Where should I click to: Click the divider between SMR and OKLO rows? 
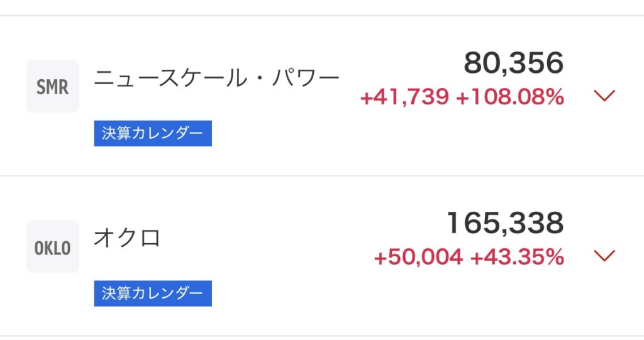pyautogui.click(x=322, y=176)
